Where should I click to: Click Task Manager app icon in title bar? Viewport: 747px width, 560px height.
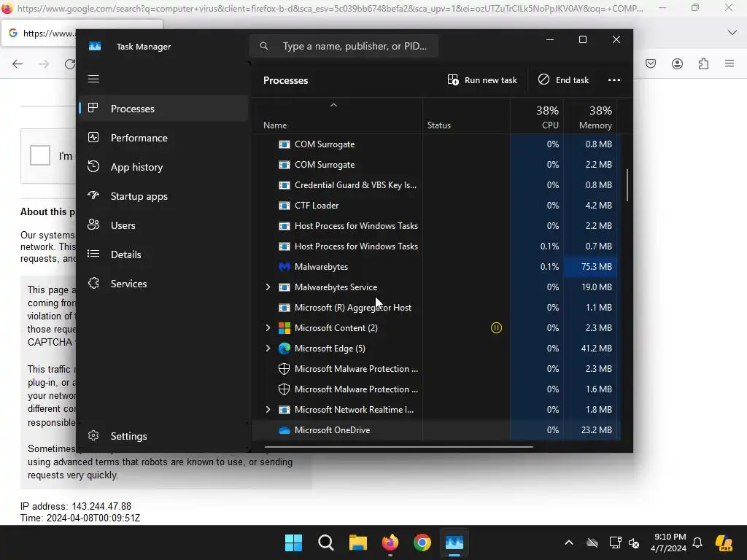coord(95,46)
